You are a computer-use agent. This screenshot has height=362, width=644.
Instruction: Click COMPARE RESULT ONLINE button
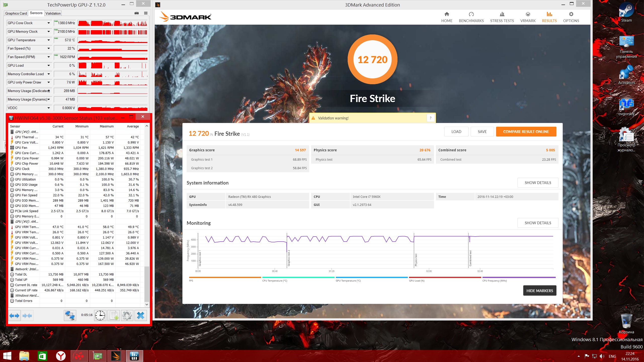(526, 131)
